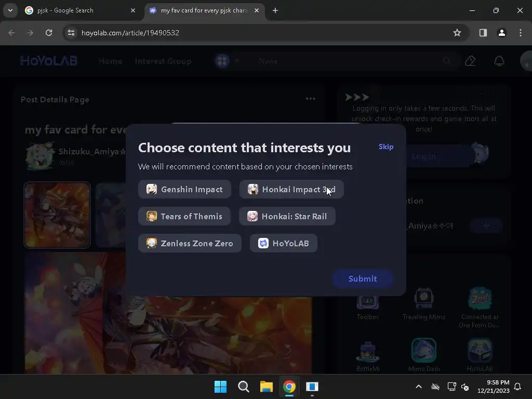Submit the chosen interests
The height and width of the screenshot is (399, 532).
[362, 278]
